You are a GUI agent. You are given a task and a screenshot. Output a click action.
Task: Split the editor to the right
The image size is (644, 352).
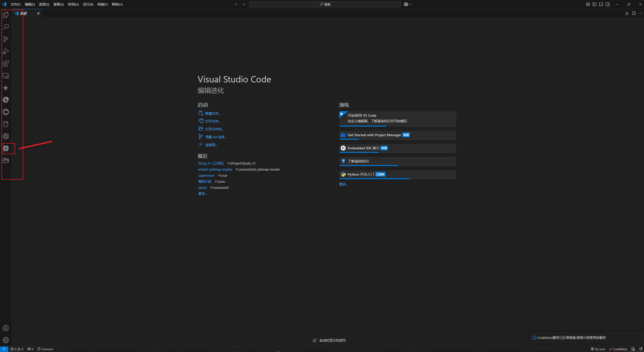tap(634, 13)
